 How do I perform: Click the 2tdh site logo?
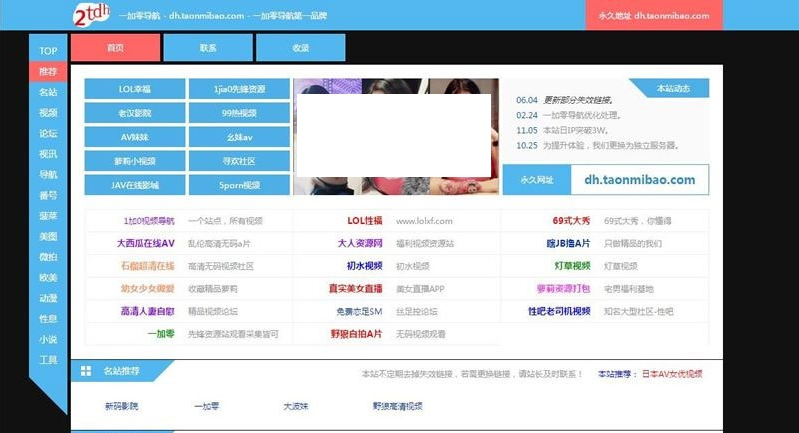[x=91, y=14]
